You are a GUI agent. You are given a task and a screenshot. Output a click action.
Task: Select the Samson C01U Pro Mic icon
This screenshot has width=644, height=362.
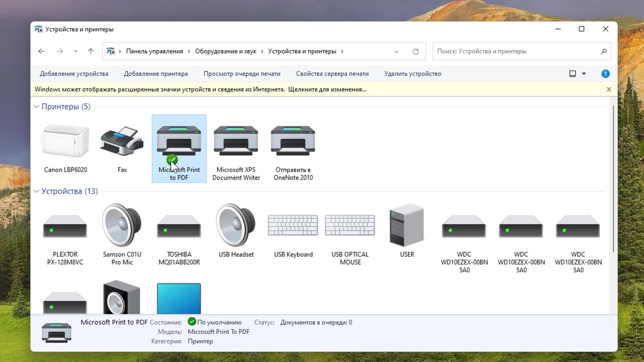(122, 225)
